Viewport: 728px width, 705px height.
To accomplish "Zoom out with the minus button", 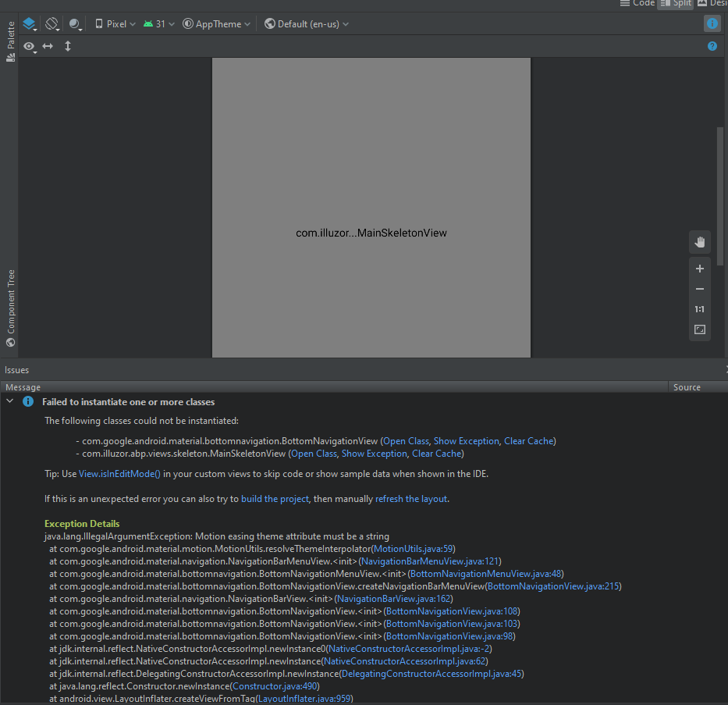I will pyautogui.click(x=699, y=289).
